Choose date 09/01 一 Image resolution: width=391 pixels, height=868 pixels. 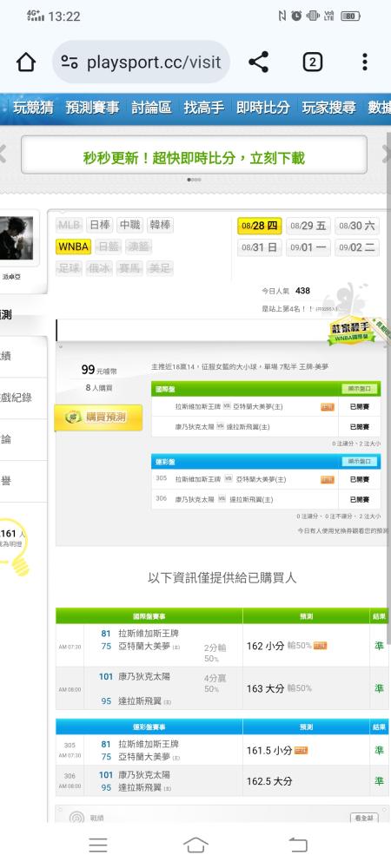(308, 247)
